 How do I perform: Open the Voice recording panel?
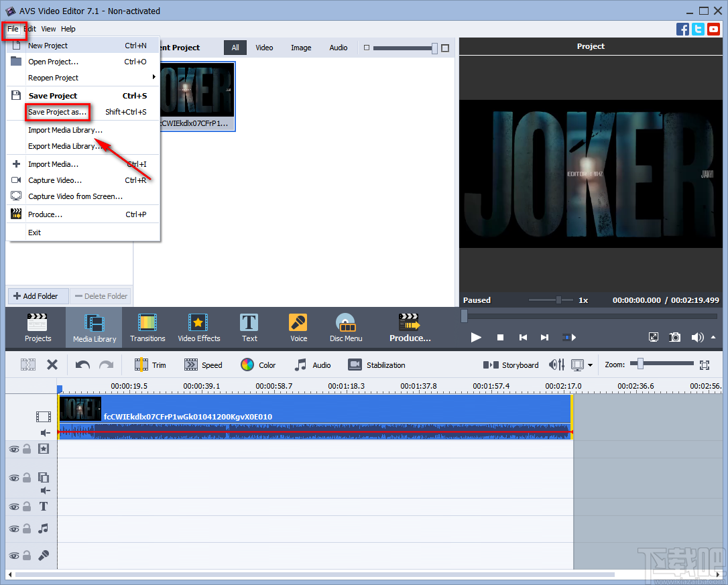(298, 328)
